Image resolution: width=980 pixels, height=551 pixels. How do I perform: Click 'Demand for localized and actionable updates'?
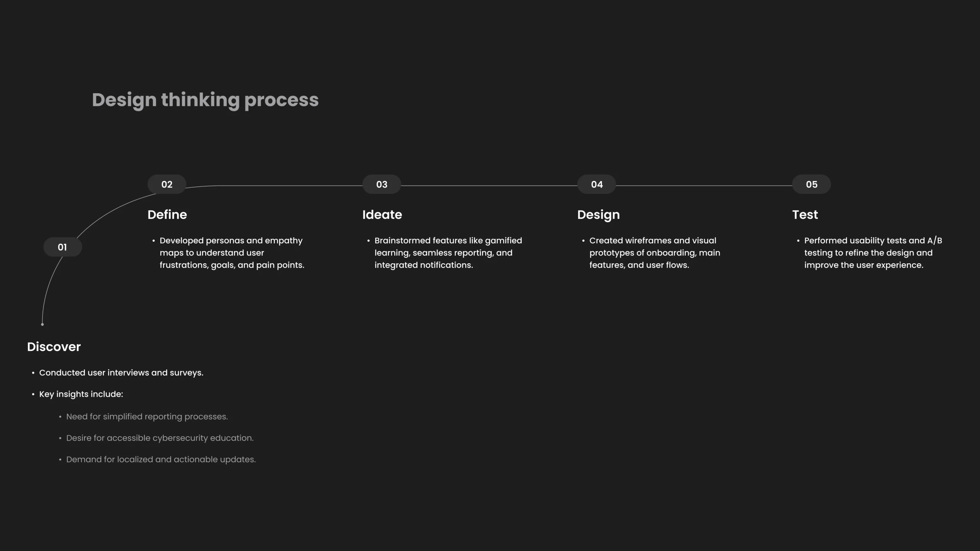tap(161, 460)
